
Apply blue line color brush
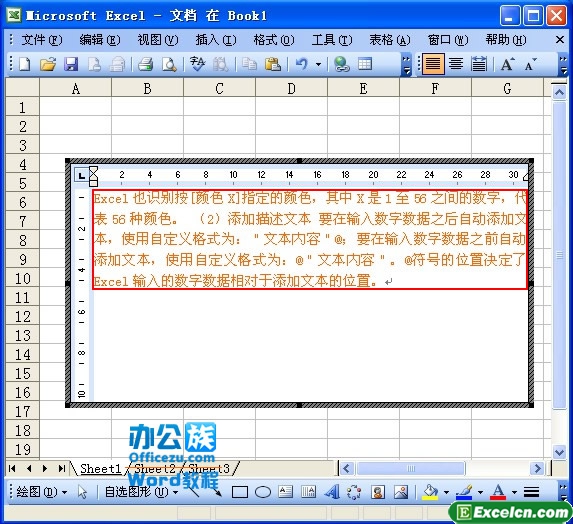[x=464, y=492]
